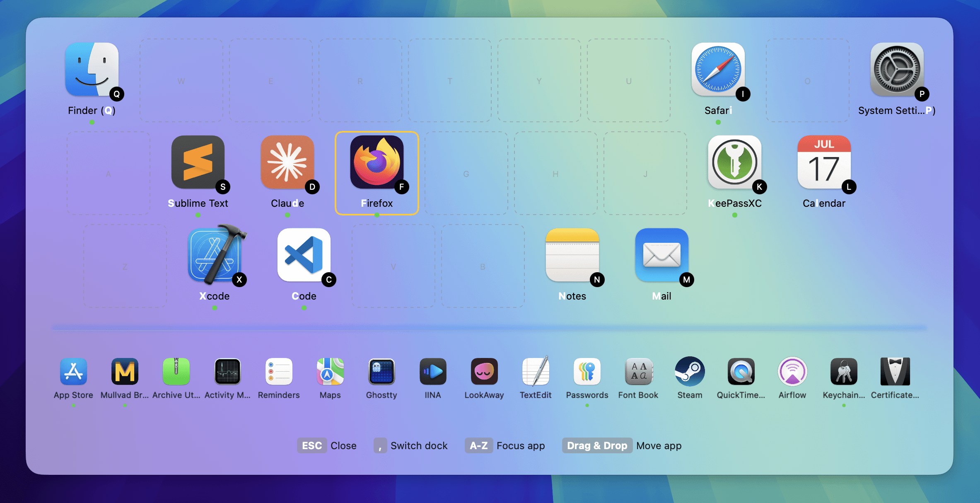
Task: Open Activity Monitor icon
Action: (227, 372)
